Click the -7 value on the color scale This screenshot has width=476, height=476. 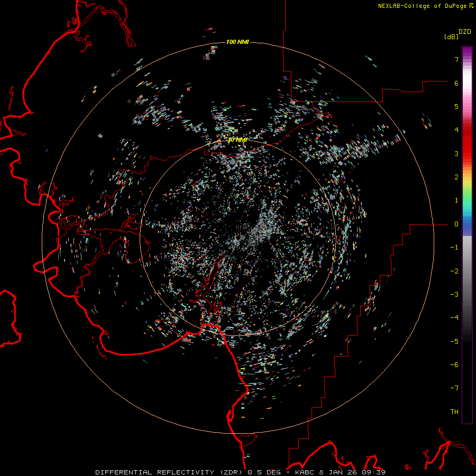click(x=454, y=388)
